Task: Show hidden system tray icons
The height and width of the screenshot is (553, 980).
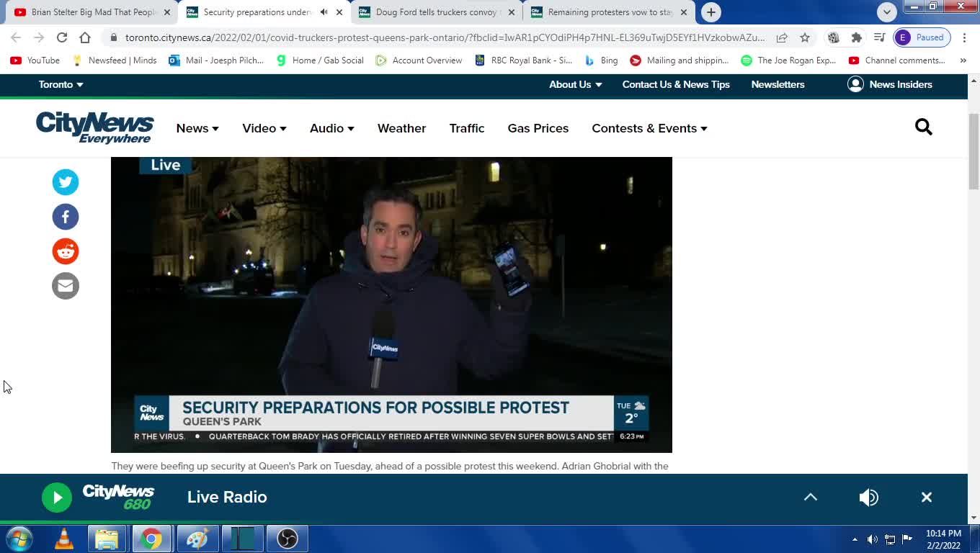Action: tap(855, 539)
